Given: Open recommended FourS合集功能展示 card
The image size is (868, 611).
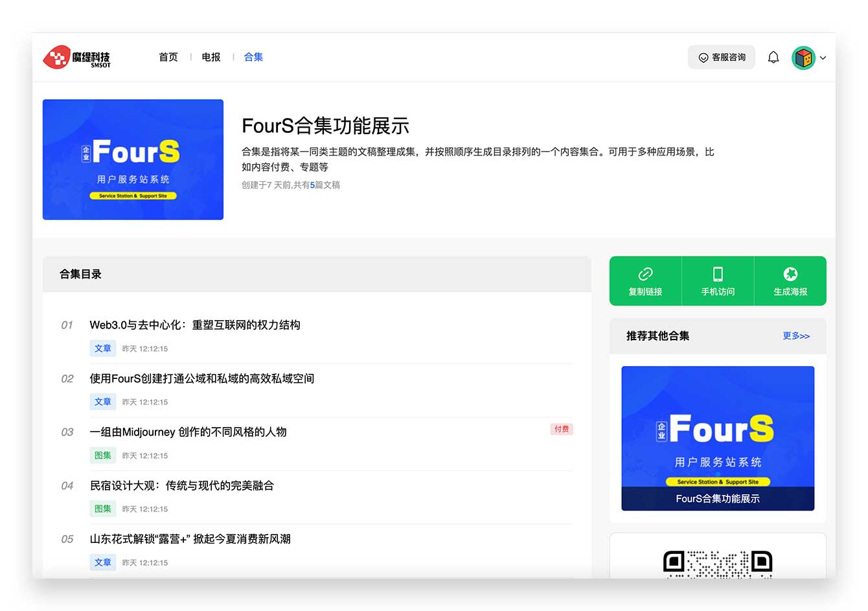Looking at the screenshot, I should click(x=718, y=438).
